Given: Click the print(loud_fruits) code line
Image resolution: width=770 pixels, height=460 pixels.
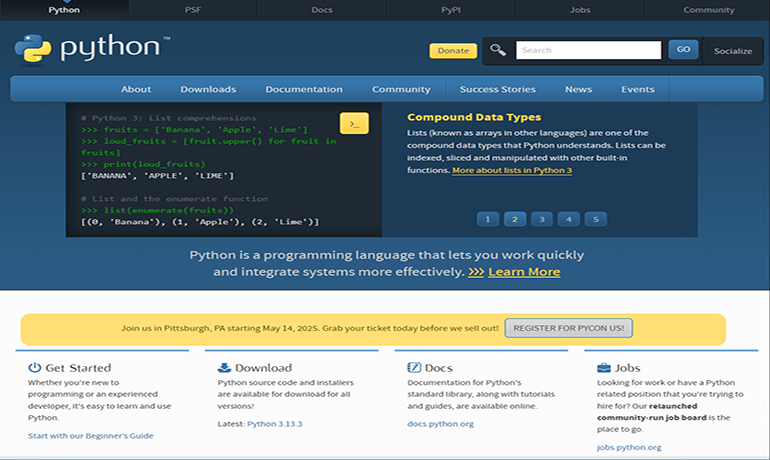Looking at the screenshot, I should tap(143, 164).
